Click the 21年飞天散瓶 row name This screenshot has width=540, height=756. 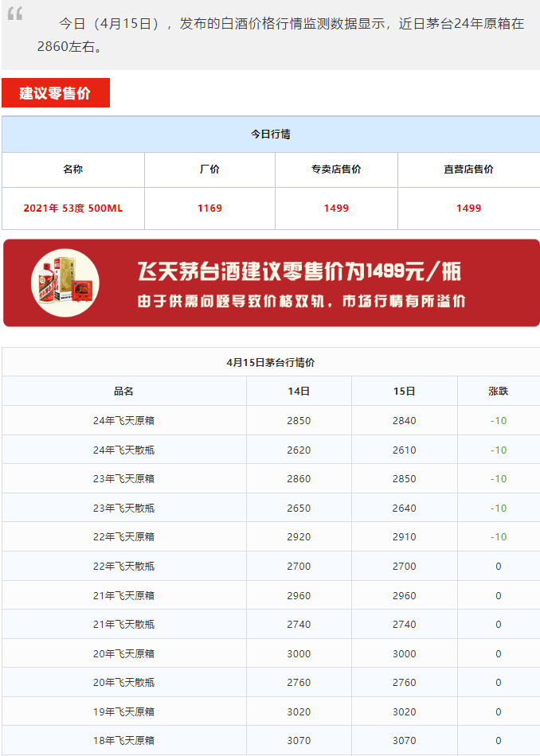click(x=123, y=624)
